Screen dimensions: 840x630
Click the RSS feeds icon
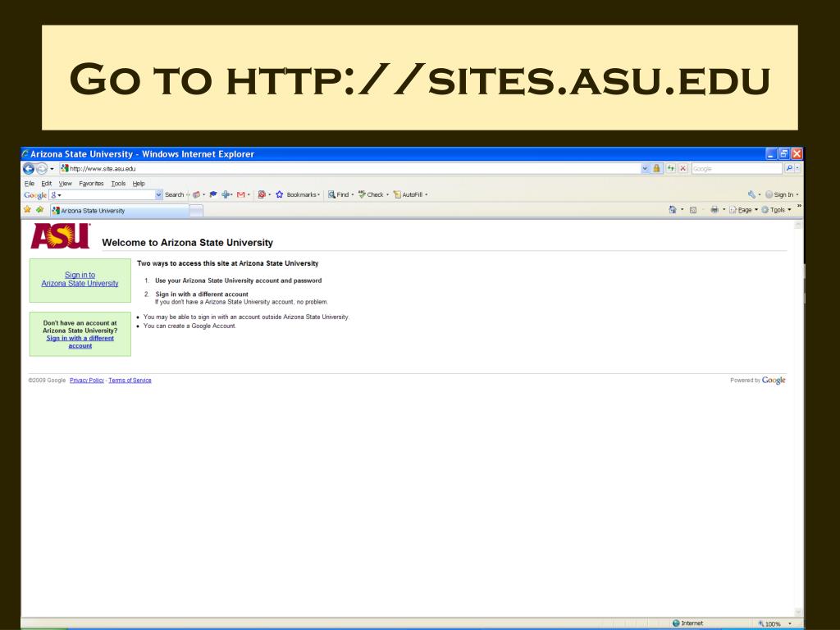[x=692, y=210]
